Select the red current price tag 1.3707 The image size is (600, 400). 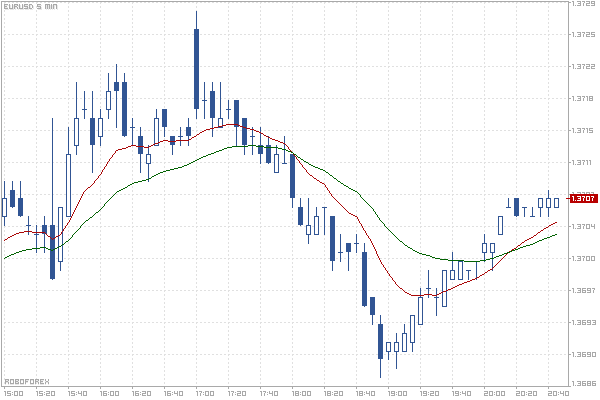(x=582, y=198)
